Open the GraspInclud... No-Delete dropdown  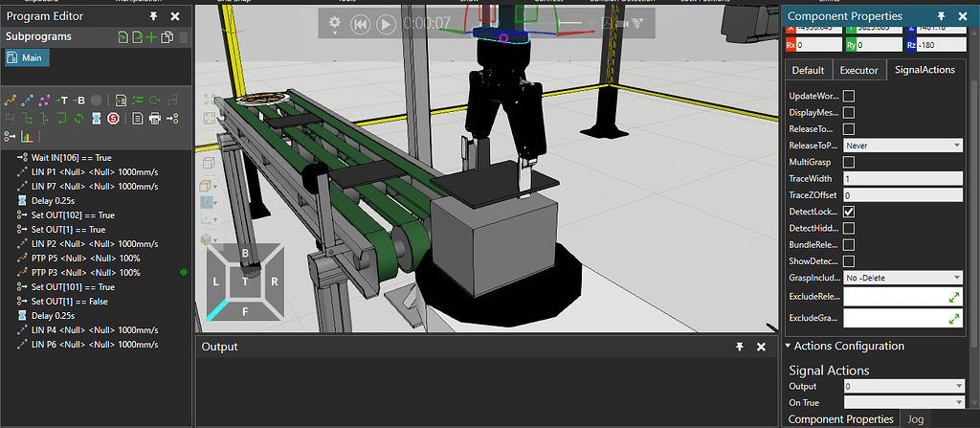tap(902, 278)
